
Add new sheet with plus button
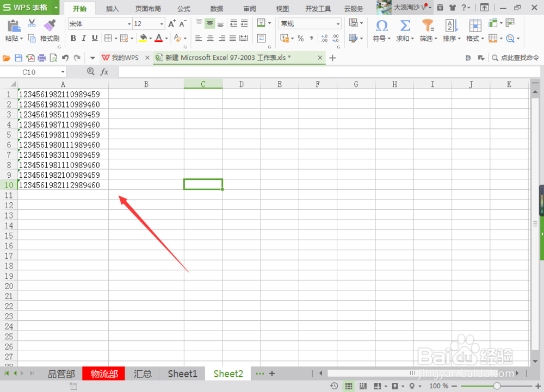click(x=272, y=374)
